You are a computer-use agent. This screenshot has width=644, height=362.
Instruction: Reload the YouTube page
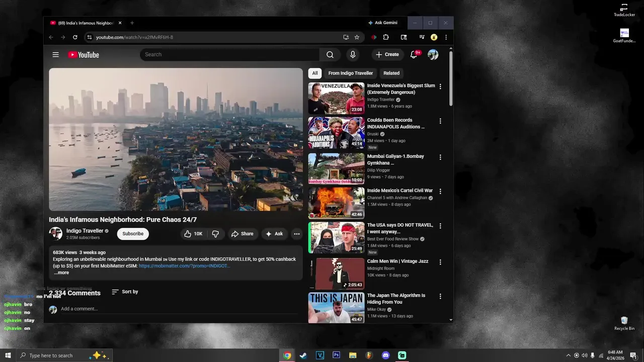pos(75,37)
